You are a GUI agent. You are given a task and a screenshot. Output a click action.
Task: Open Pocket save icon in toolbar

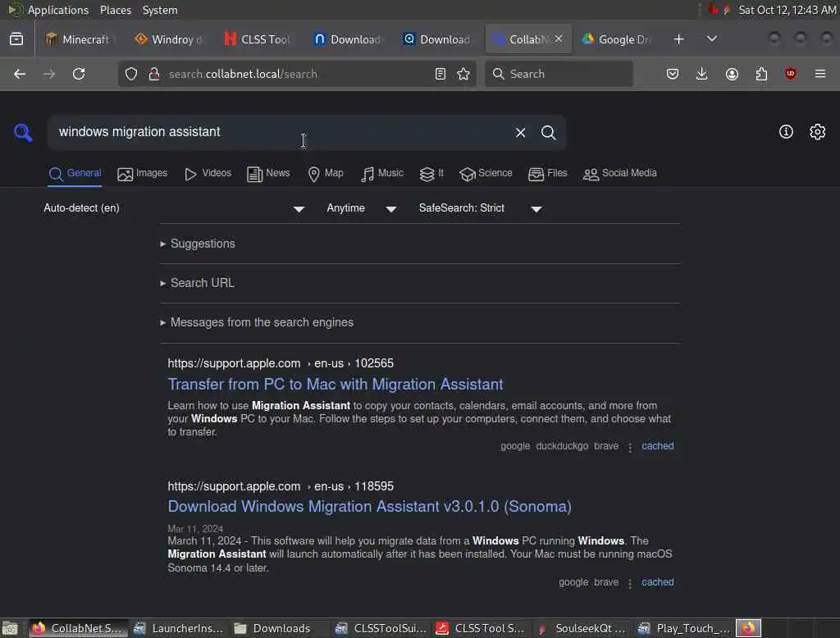click(x=673, y=74)
